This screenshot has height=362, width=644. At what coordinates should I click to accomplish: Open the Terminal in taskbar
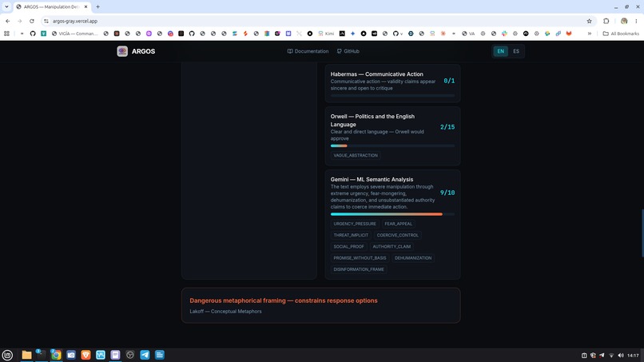41,355
